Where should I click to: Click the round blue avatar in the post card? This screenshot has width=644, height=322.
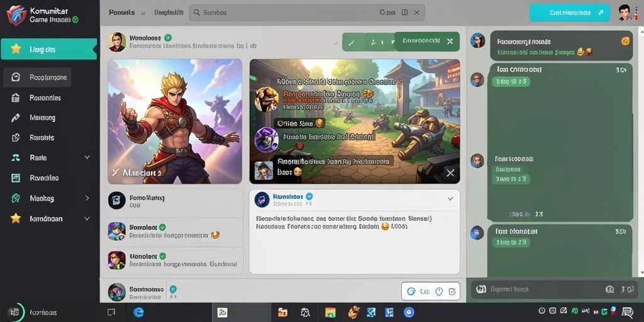262,199
